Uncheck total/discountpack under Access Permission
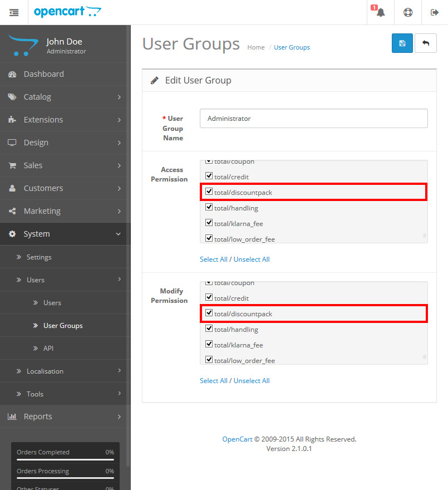448x490 pixels. click(209, 191)
